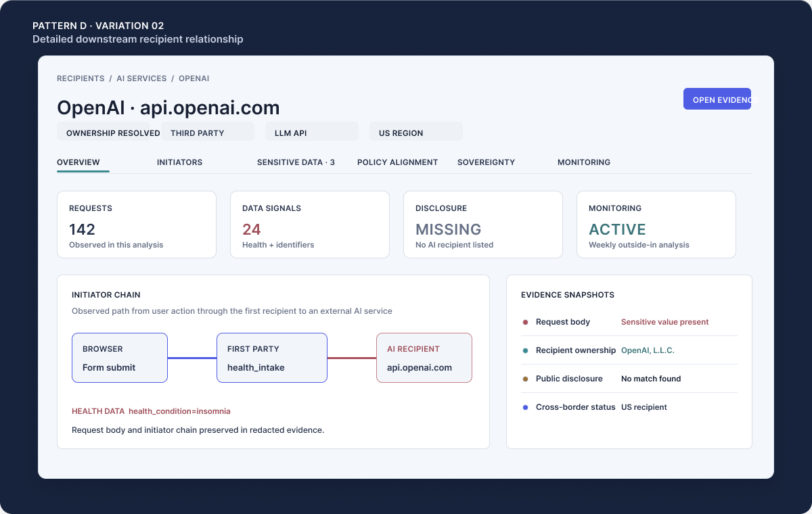Open the Cross-border status evidence row
This screenshot has width=812, height=514.
(629, 407)
